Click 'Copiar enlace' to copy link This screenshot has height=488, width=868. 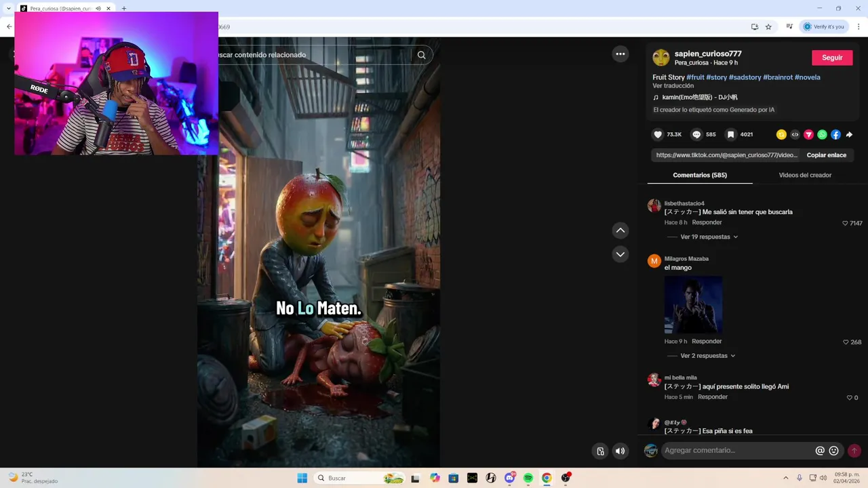click(826, 155)
